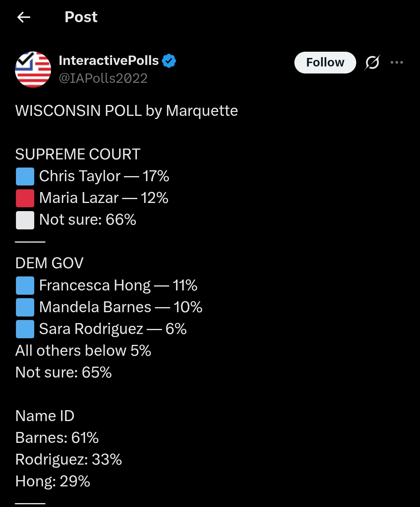Viewport: 420px width, 507px height.
Task: Open the three-dot more options menu
Action: (x=397, y=63)
